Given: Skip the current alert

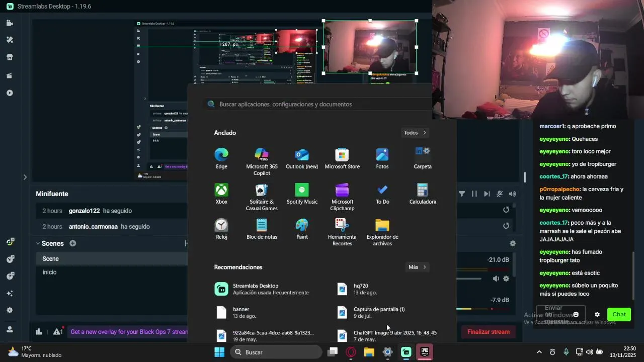Looking at the screenshot, I should click(487, 194).
